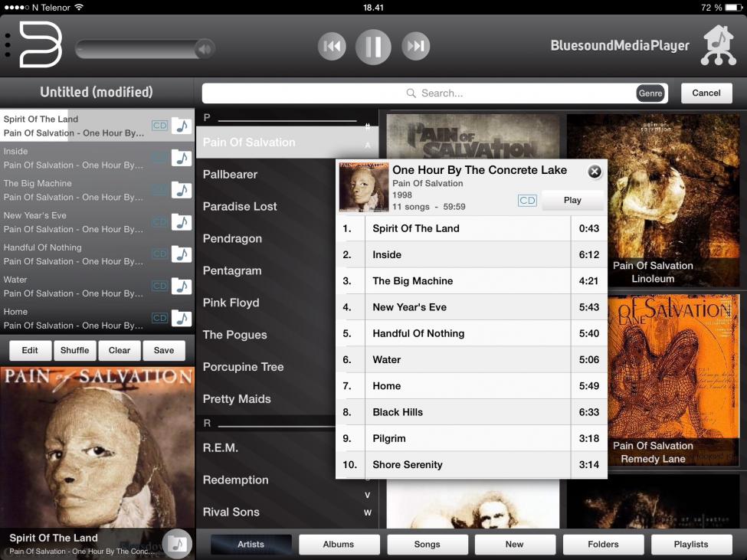Viewport: 747px width, 560px height.
Task: Switch to the Playlists tab
Action: pos(691,544)
